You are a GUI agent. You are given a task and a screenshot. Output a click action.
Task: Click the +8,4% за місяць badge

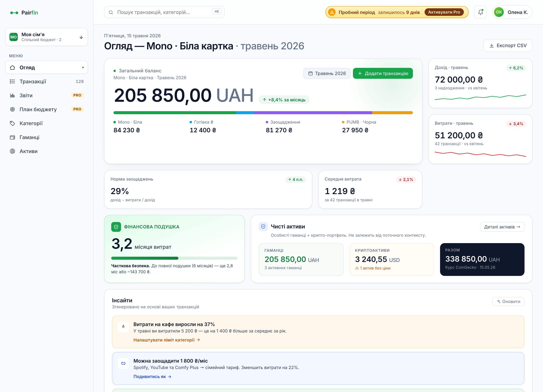(284, 100)
